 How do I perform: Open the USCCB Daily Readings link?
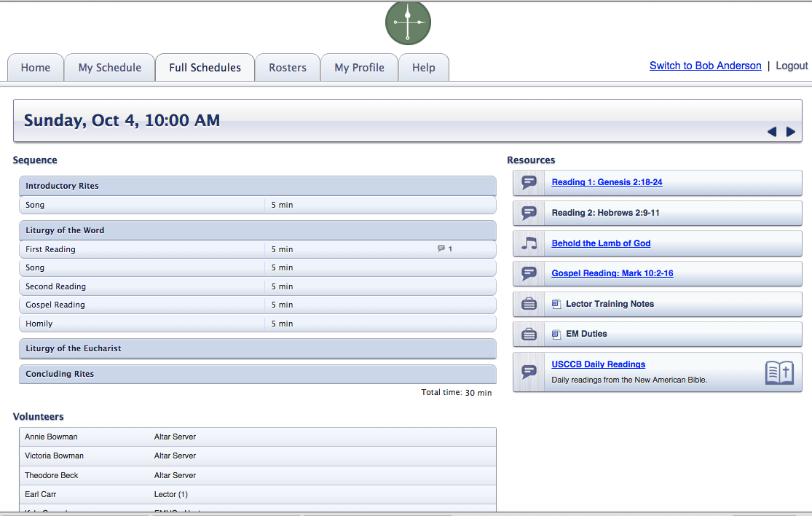click(x=598, y=364)
